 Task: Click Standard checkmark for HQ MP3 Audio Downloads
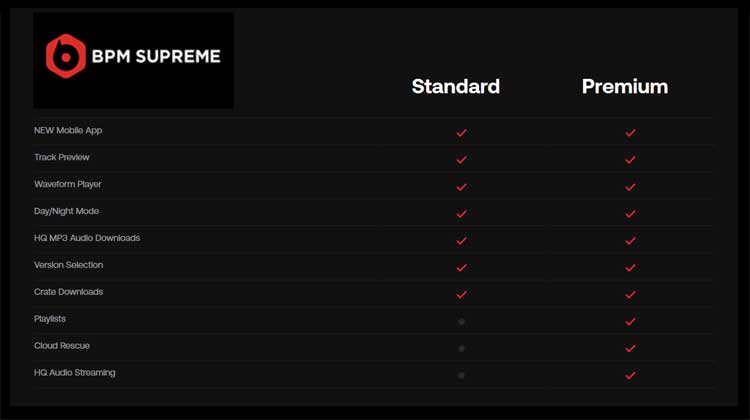click(461, 240)
